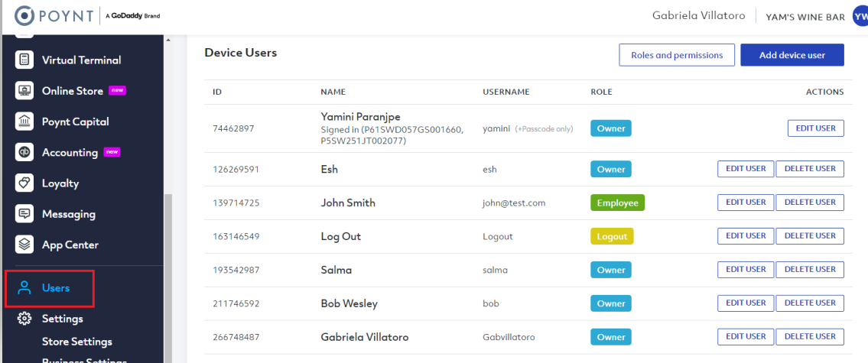Screen dimensions: 868x363
Task: Click the Poynt logo
Action: coord(54,16)
